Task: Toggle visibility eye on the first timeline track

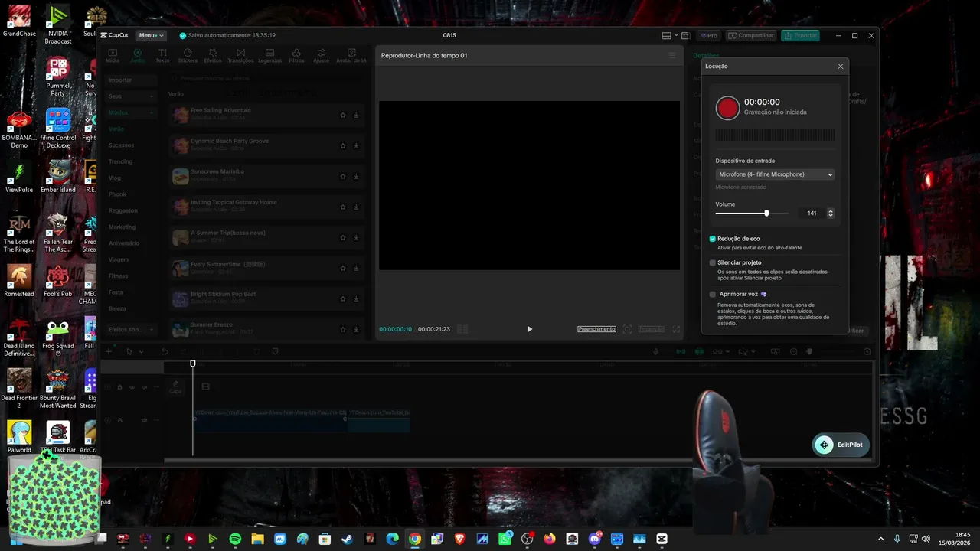Action: (x=132, y=387)
